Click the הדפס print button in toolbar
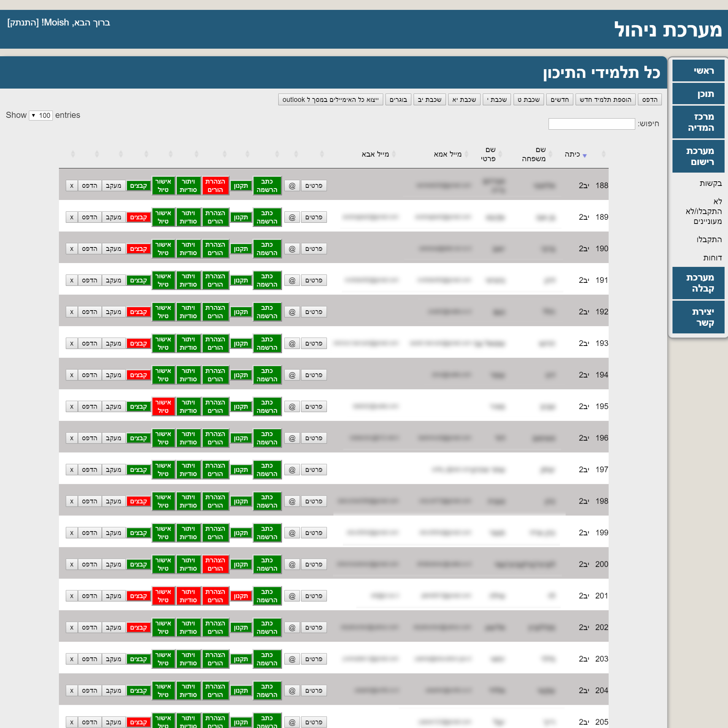The width and height of the screenshot is (728, 728). (x=650, y=100)
